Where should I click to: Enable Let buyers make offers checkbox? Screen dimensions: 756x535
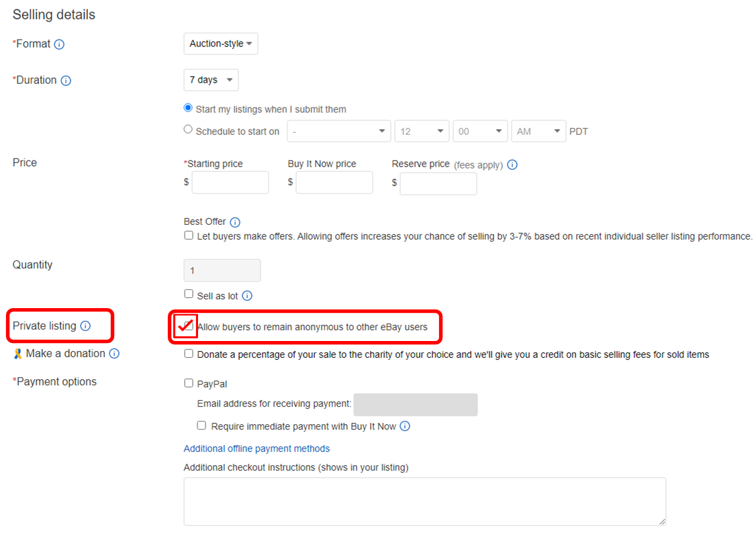coord(189,236)
